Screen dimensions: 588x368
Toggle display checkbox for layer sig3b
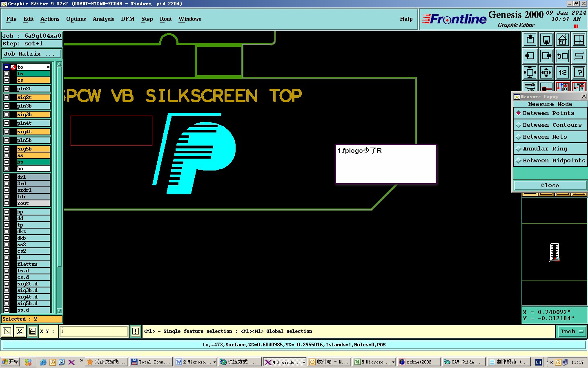click(7, 114)
